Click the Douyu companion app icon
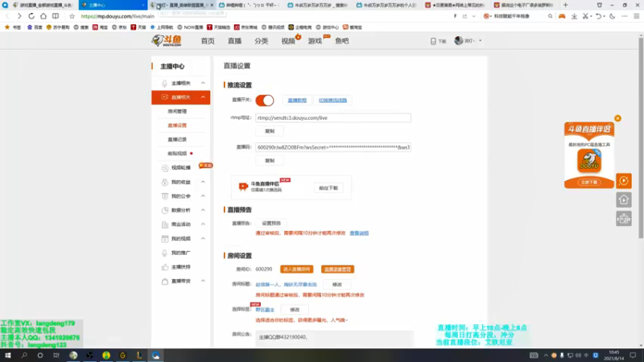Screen dimensions: 644x362 [589, 160]
